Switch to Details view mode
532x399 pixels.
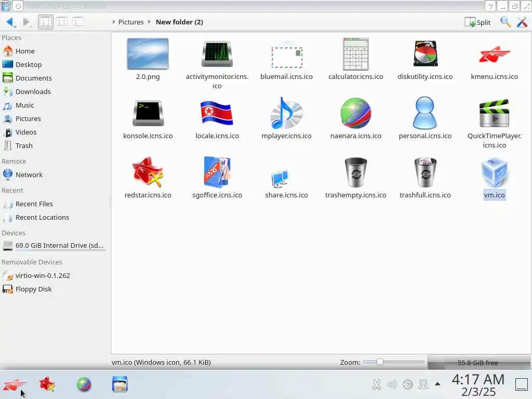click(78, 22)
